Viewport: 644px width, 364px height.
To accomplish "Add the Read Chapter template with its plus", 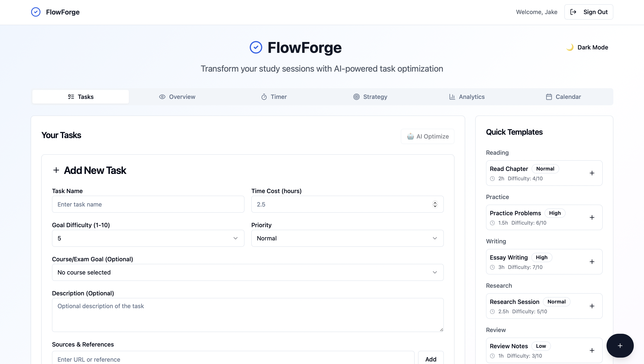I will click(592, 173).
